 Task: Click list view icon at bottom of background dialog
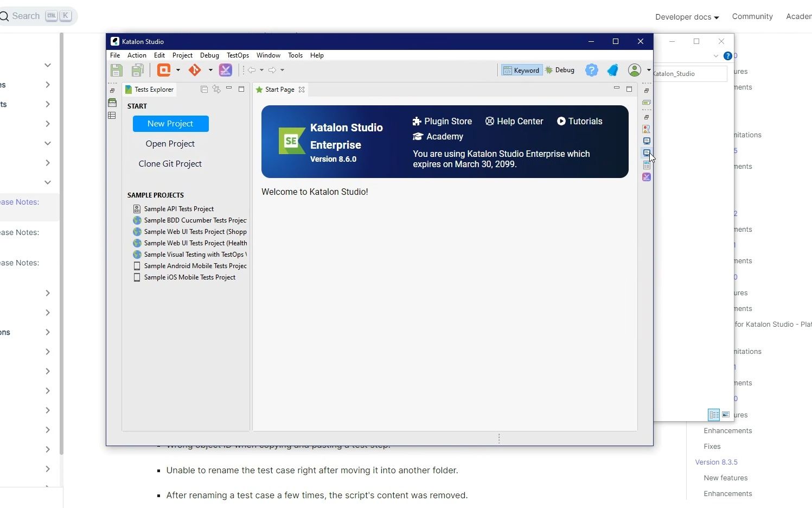click(714, 415)
